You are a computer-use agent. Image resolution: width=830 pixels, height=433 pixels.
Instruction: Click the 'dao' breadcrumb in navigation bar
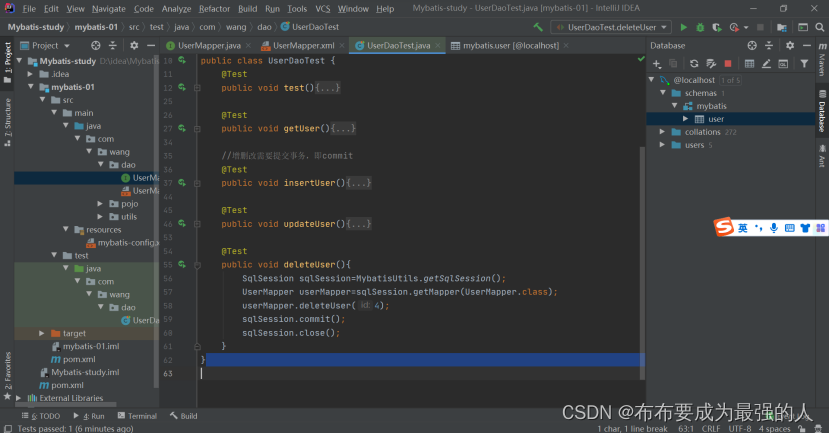tap(264, 27)
